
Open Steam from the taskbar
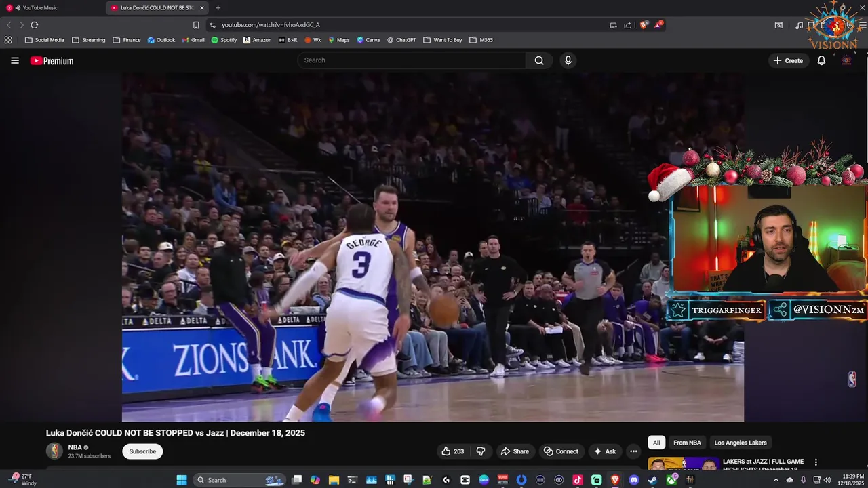[652, 480]
